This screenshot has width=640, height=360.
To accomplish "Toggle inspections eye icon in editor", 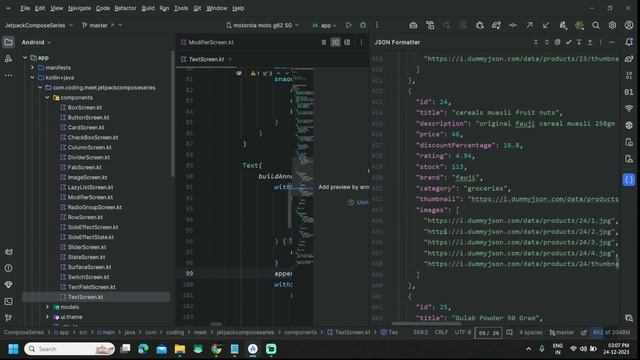I will tap(239, 73).
